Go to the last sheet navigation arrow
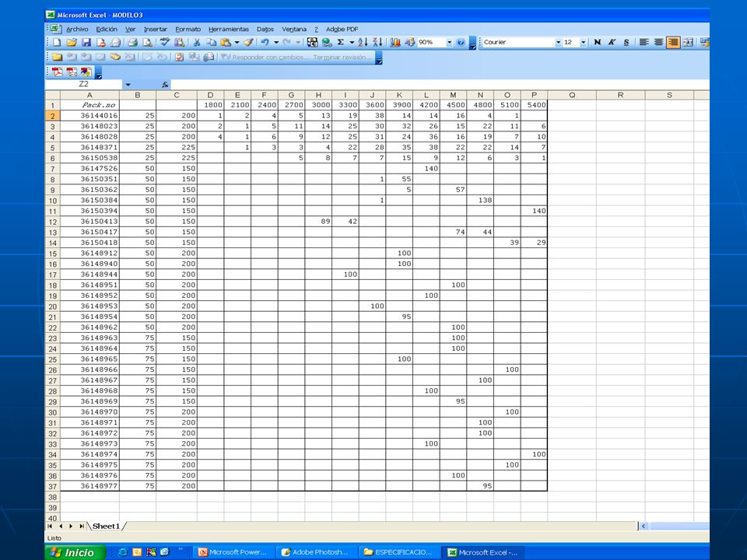 pyautogui.click(x=82, y=527)
